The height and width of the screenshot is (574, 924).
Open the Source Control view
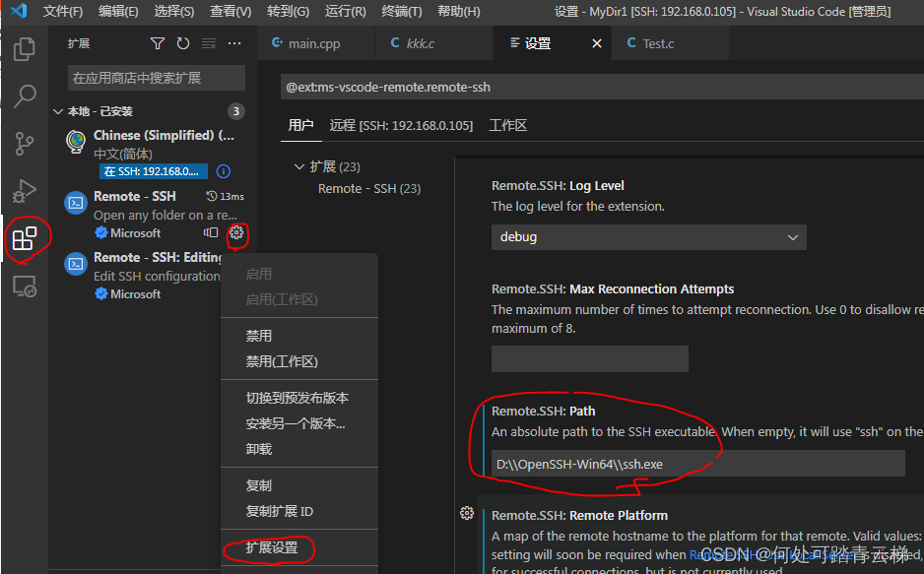(x=25, y=144)
